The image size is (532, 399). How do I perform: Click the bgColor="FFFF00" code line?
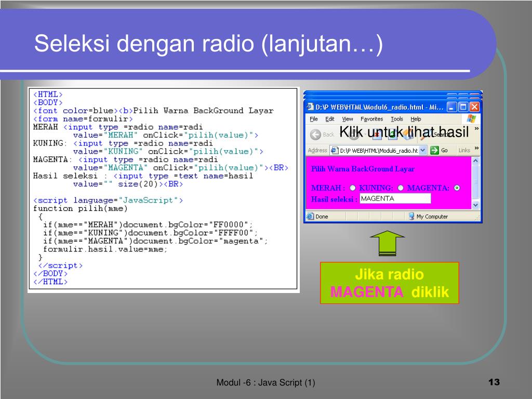150,233
